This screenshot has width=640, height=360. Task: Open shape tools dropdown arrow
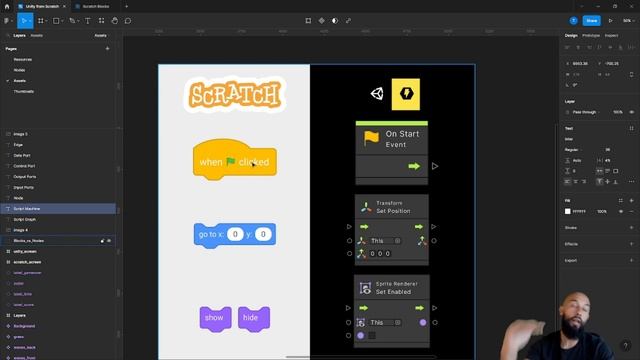pyautogui.click(x=62, y=21)
